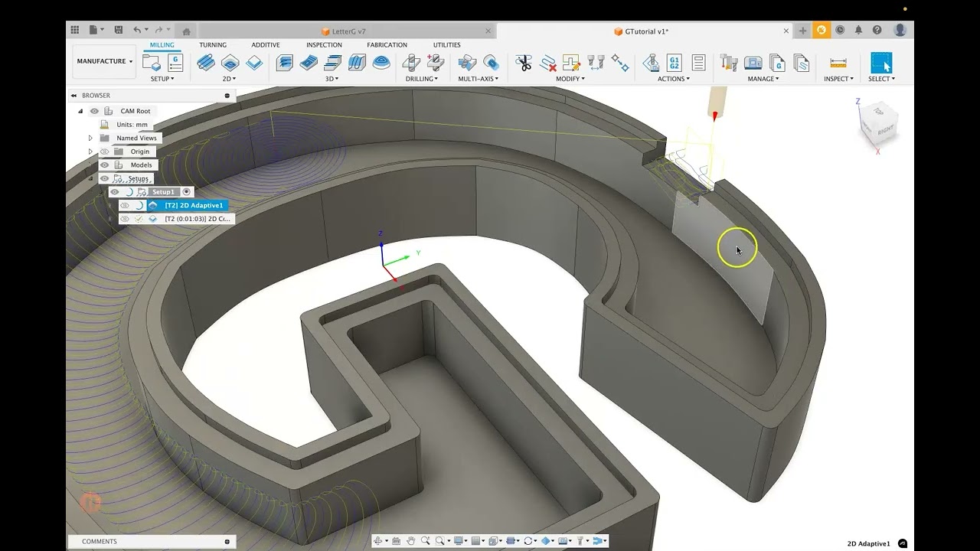
Task: Select the 3D Pocket Clearing tool
Action: click(x=309, y=63)
